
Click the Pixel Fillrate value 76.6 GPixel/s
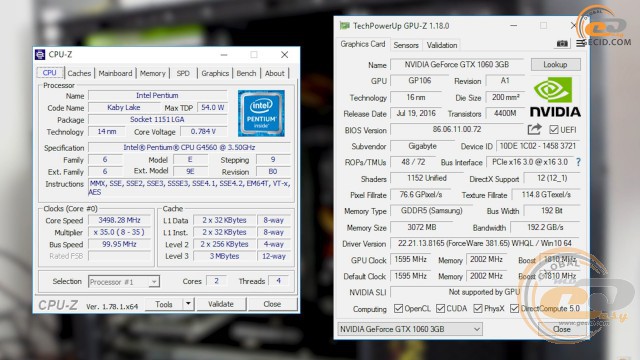pyautogui.click(x=421, y=194)
